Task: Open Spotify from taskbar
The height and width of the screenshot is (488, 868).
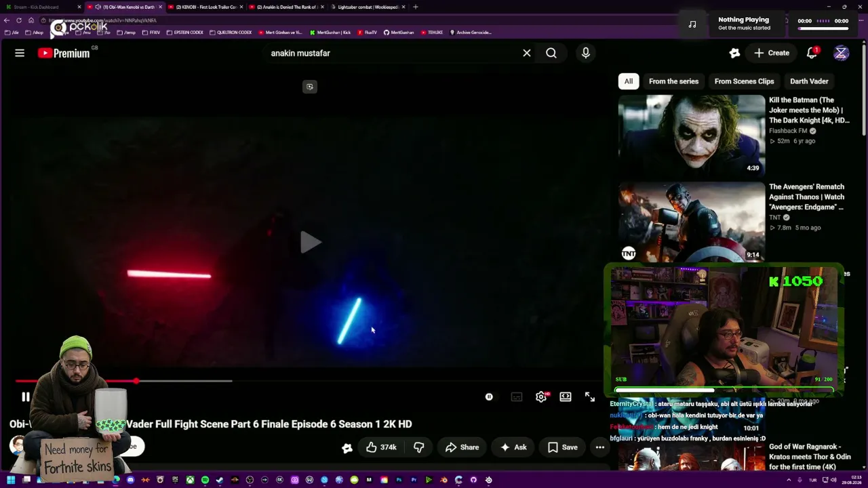Action: tap(205, 480)
